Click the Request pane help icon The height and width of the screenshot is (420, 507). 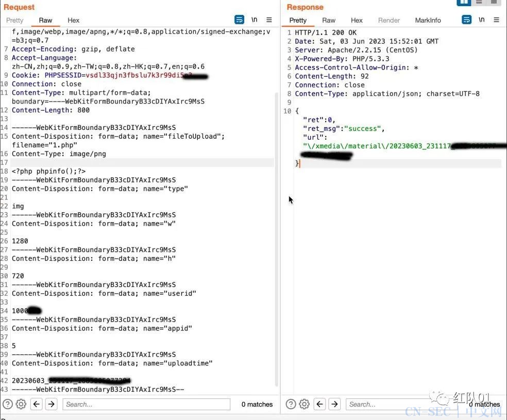pos(7,404)
